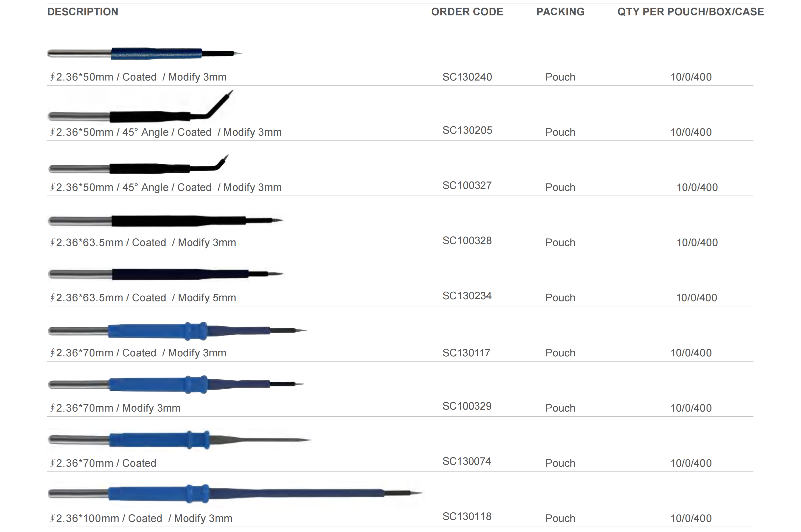Viewport: 801px width, 532px height.
Task: Click the DESCRIPTION column header
Action: pos(83,12)
